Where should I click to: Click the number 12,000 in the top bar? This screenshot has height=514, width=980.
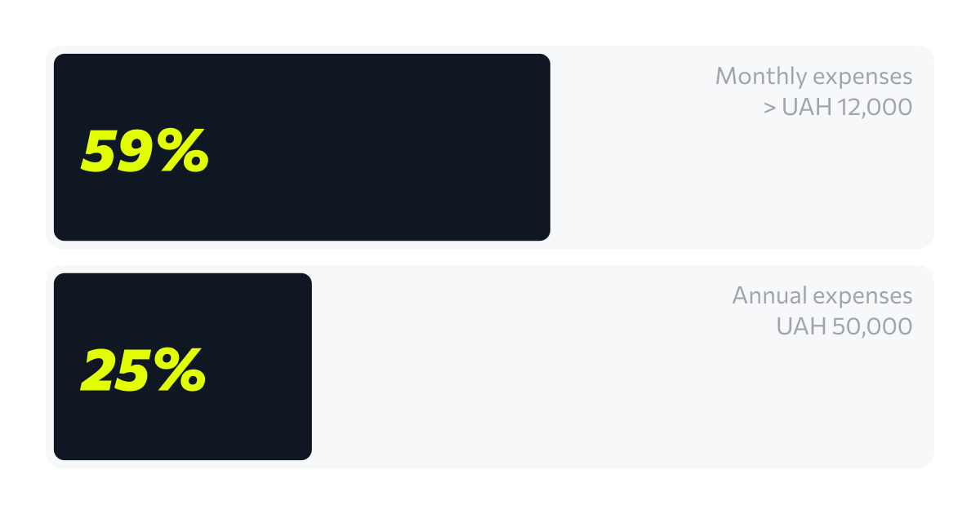coord(875,108)
